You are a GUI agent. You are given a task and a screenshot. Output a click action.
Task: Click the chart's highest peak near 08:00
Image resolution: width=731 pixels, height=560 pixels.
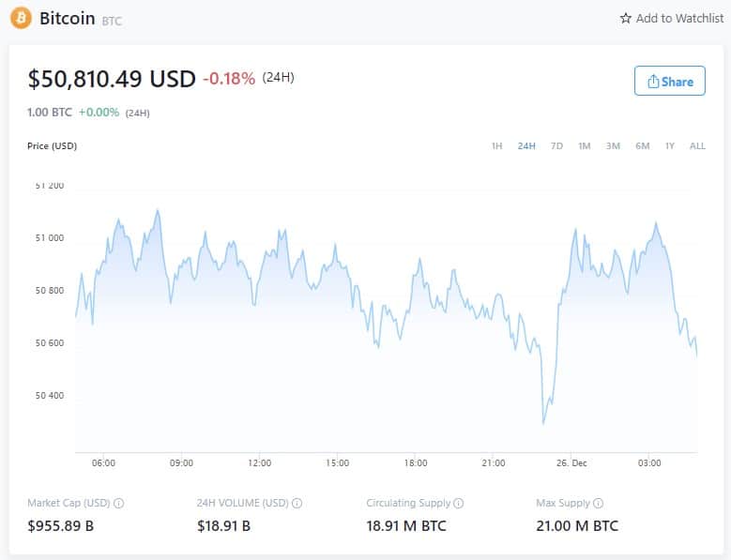point(158,211)
